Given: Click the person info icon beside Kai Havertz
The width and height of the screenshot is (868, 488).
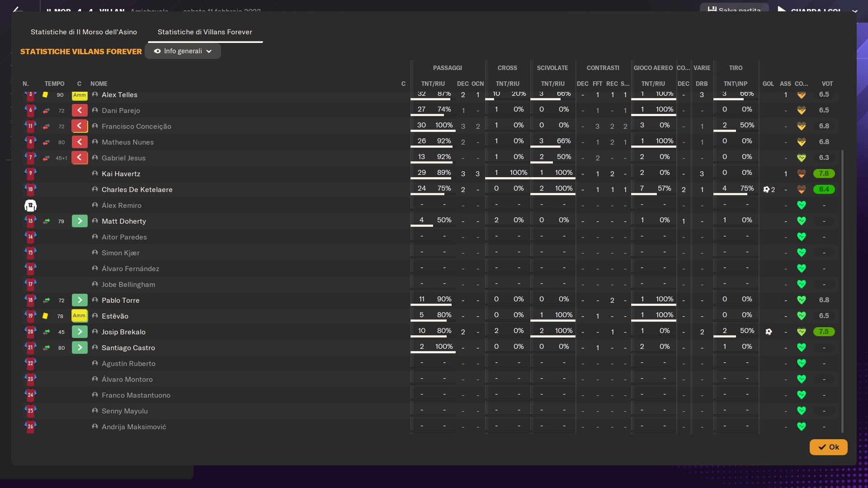Looking at the screenshot, I should click(95, 174).
